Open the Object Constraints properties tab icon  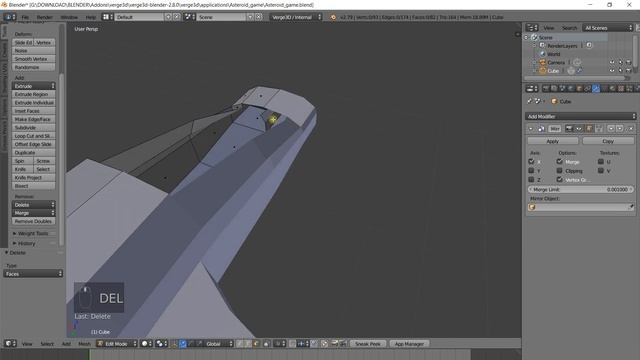587,88
